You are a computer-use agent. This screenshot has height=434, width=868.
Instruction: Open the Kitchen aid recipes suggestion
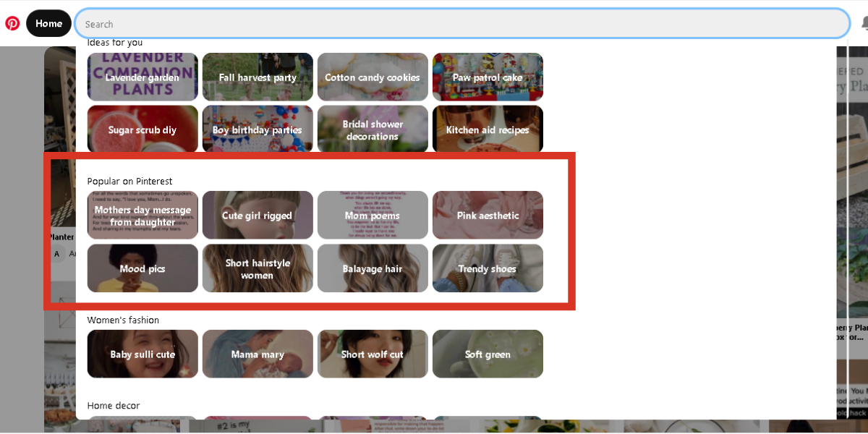pyautogui.click(x=488, y=129)
